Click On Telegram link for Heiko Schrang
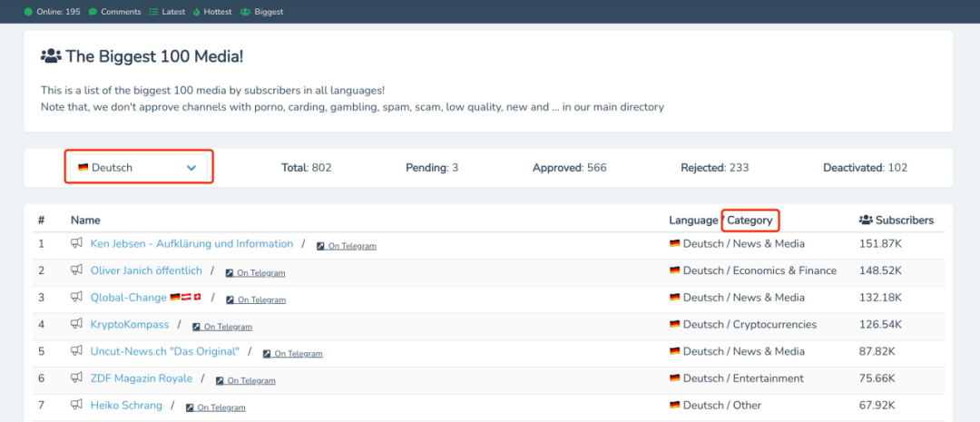This screenshot has width=980, height=422. 221,408
